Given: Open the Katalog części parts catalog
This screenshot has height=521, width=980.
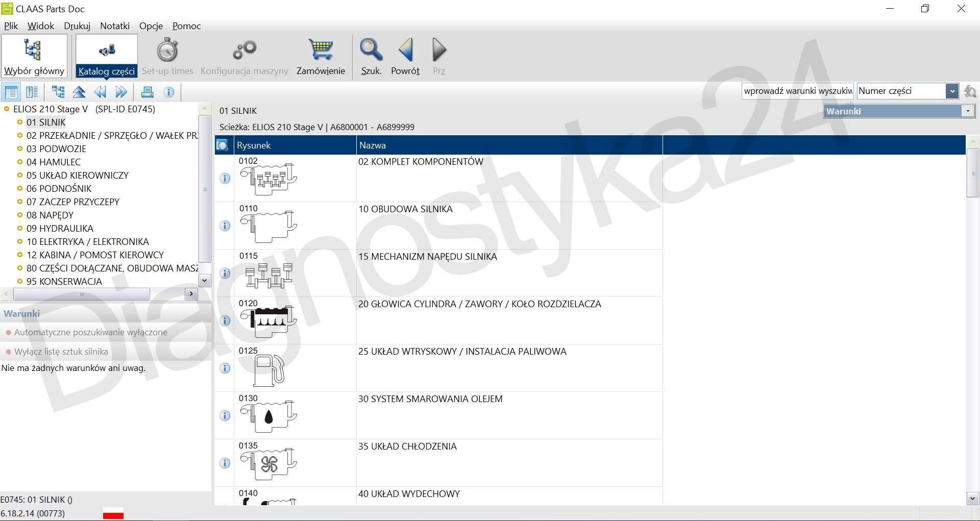Looking at the screenshot, I should pos(107,56).
